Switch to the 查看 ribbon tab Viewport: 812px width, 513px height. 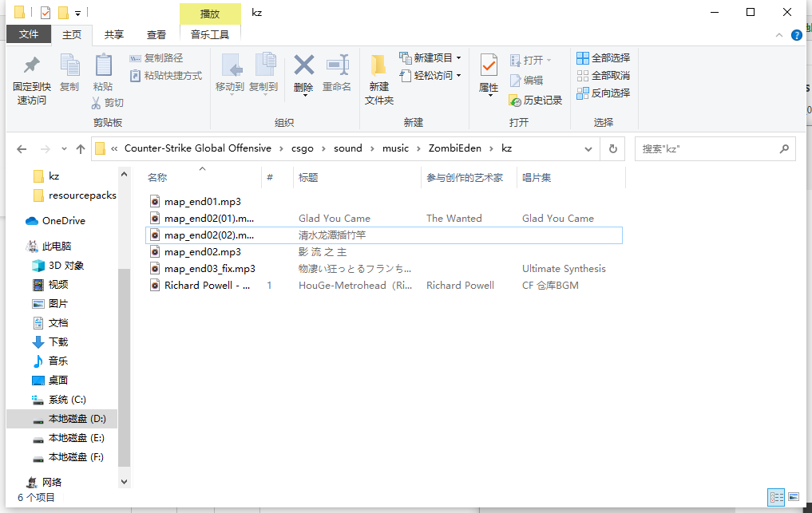pos(155,34)
